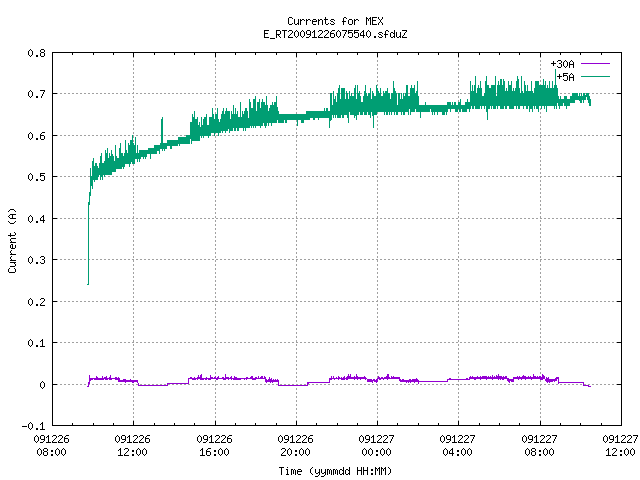Click the 'Time (yymmdd HH:MM)' x-axis label

[335, 471]
